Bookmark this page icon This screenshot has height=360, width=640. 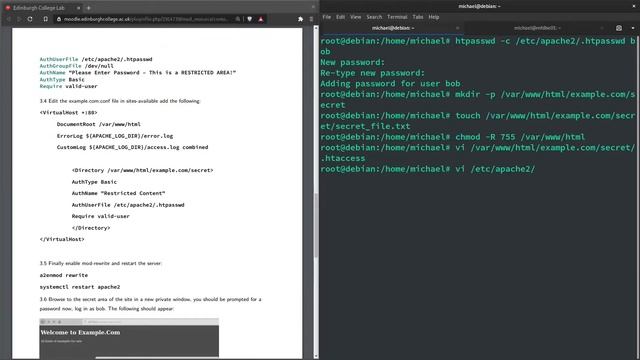tap(45, 19)
